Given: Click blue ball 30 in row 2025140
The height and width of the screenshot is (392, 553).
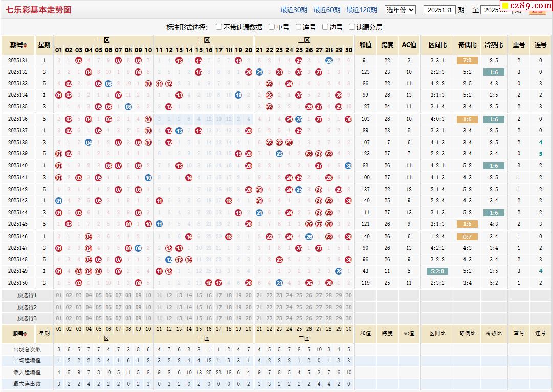Looking at the screenshot, I should 348,166.
